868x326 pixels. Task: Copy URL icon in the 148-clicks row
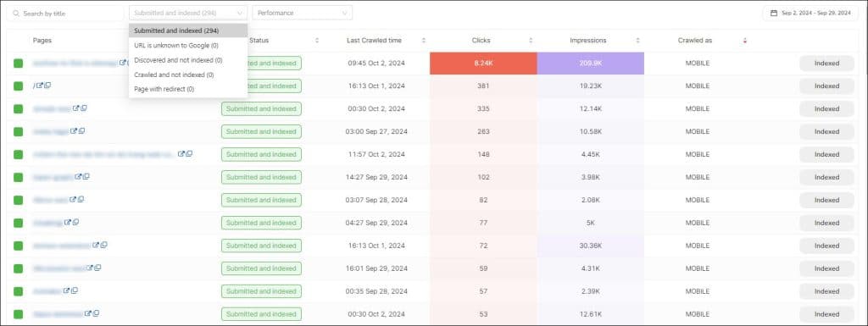tap(189, 153)
